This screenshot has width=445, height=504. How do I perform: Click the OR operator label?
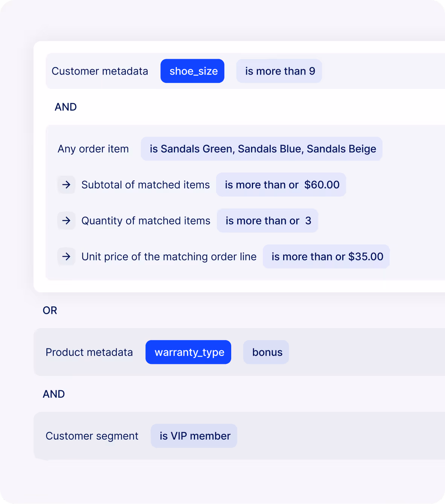50,310
